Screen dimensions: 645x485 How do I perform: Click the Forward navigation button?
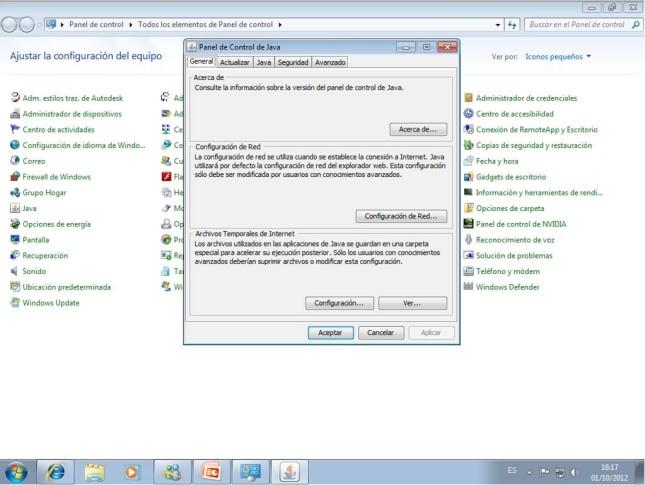click(x=27, y=25)
